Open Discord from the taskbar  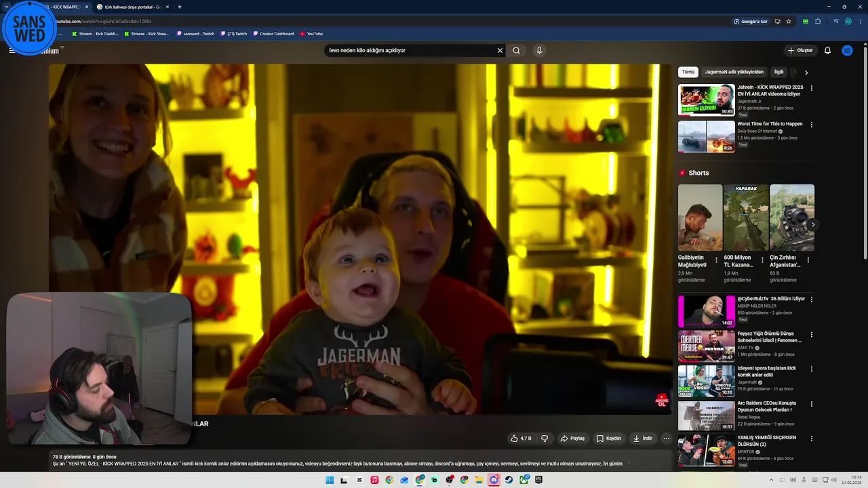pos(494,480)
